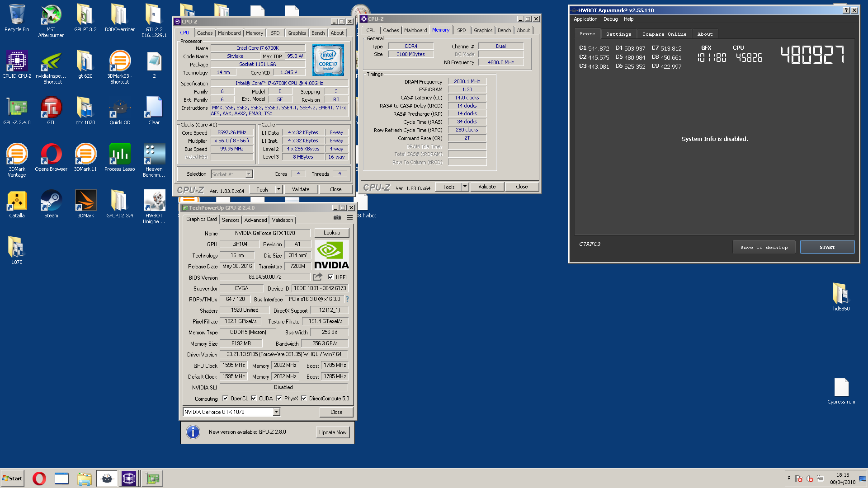The height and width of the screenshot is (488, 868).
Task: Open the CPUID CPU-Z desktop shortcut
Action: pyautogui.click(x=17, y=64)
